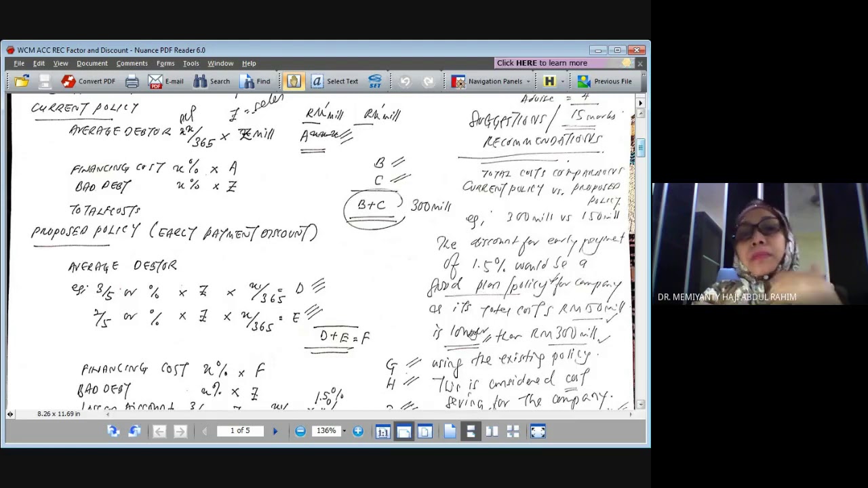
Task: Choose Facing pages layout
Action: [492, 431]
